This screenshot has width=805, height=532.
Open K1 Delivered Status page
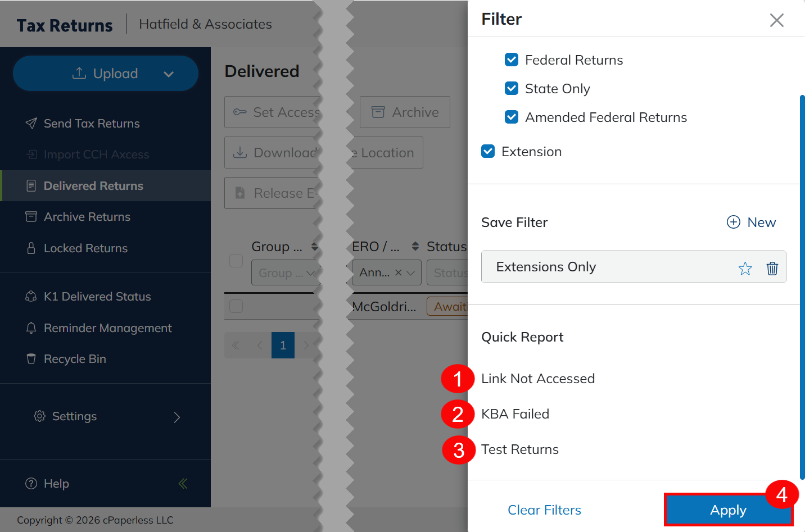pyautogui.click(x=97, y=297)
